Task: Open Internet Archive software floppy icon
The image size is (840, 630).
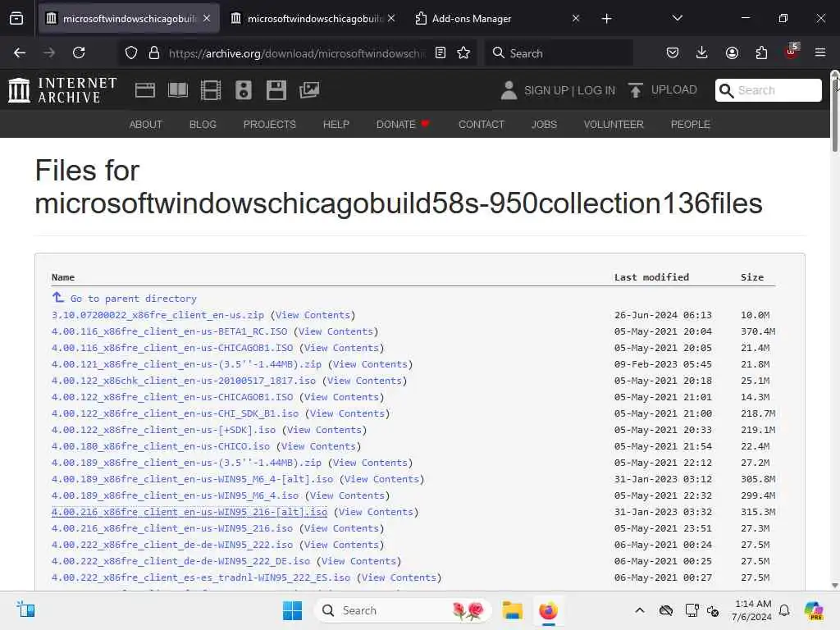Action: click(276, 90)
